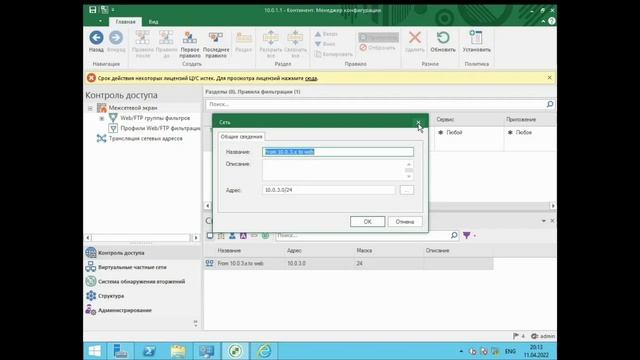The height and width of the screenshot is (360, 640).
Task: Click the Вниз move down item
Action: pyautogui.click(x=325, y=44)
